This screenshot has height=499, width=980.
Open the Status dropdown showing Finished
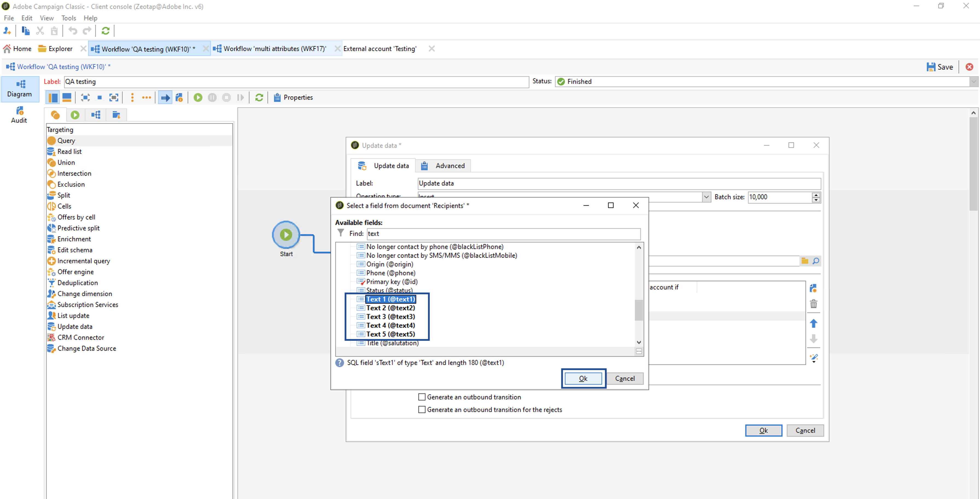973,82
